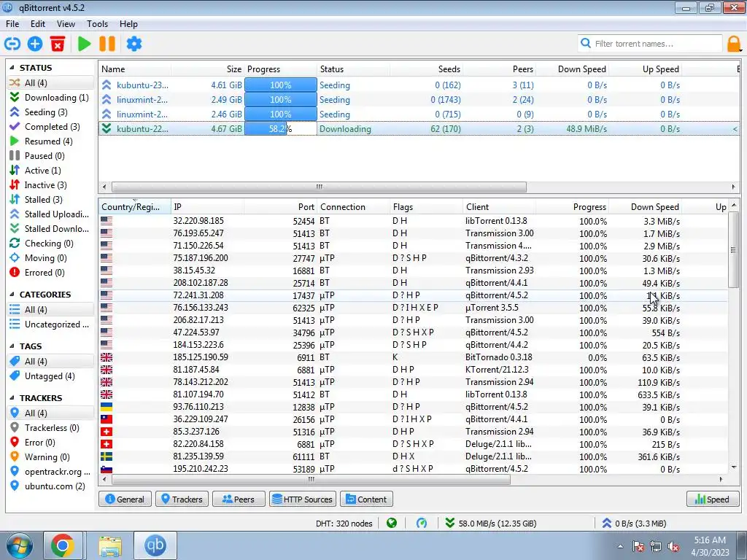Click the peers list vertical scrollbar thumb
Image resolution: width=747 pixels, height=560 pixels.
tap(733, 251)
